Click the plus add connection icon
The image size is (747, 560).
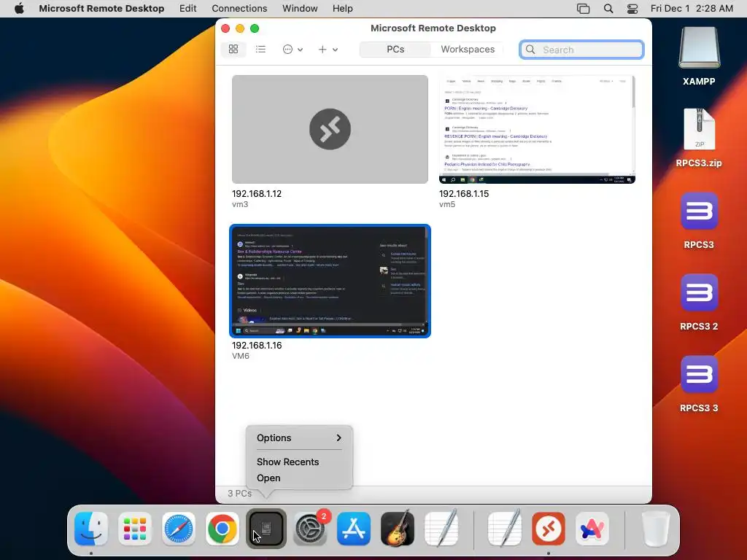(x=322, y=49)
